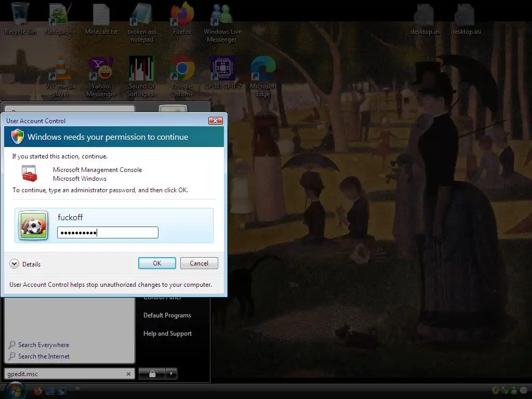Select the VLC media player shortcut
This screenshot has width=532, height=399.
pyautogui.click(x=60, y=77)
